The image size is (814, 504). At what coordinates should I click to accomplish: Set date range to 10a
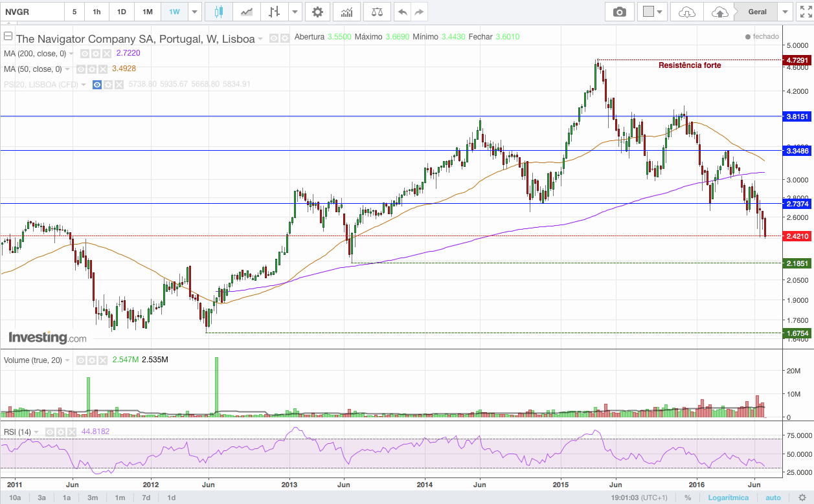click(x=16, y=498)
